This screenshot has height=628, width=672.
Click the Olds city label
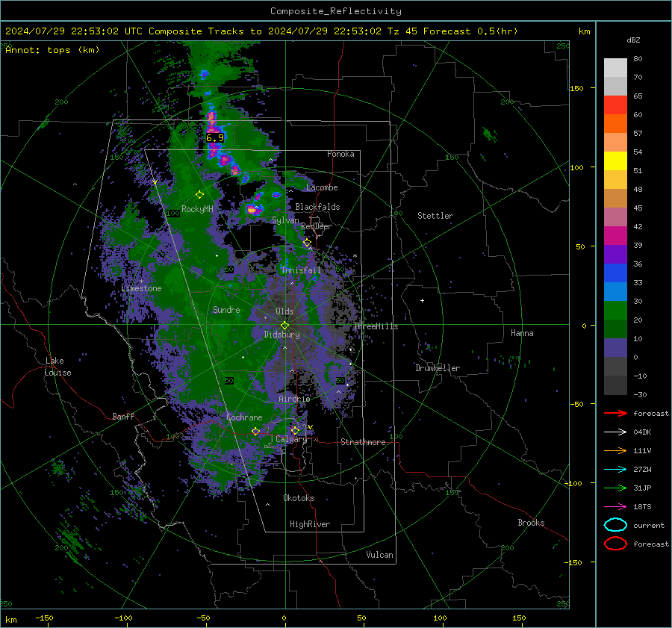[x=284, y=311]
